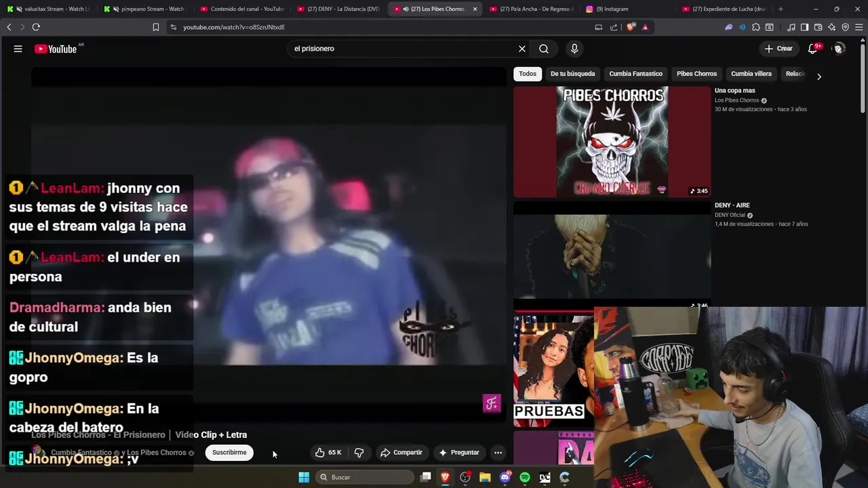
Task: Open Leo AI sparkle icon
Action: click(x=832, y=27)
